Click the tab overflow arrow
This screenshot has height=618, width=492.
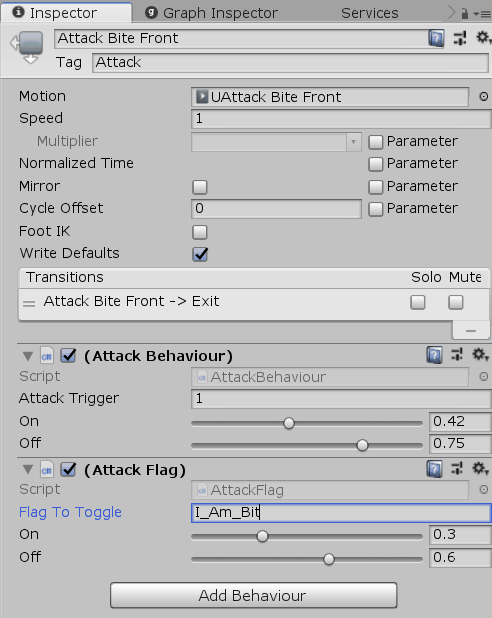(x=451, y=13)
